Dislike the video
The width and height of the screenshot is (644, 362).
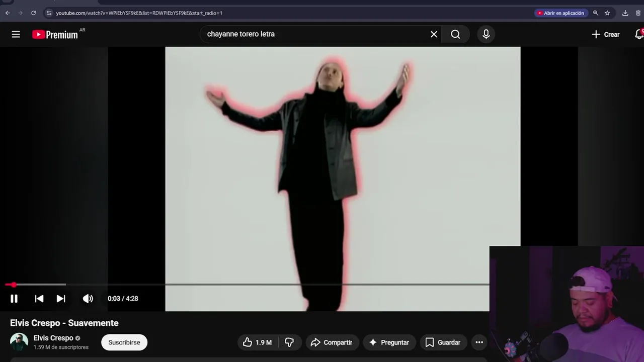point(289,342)
